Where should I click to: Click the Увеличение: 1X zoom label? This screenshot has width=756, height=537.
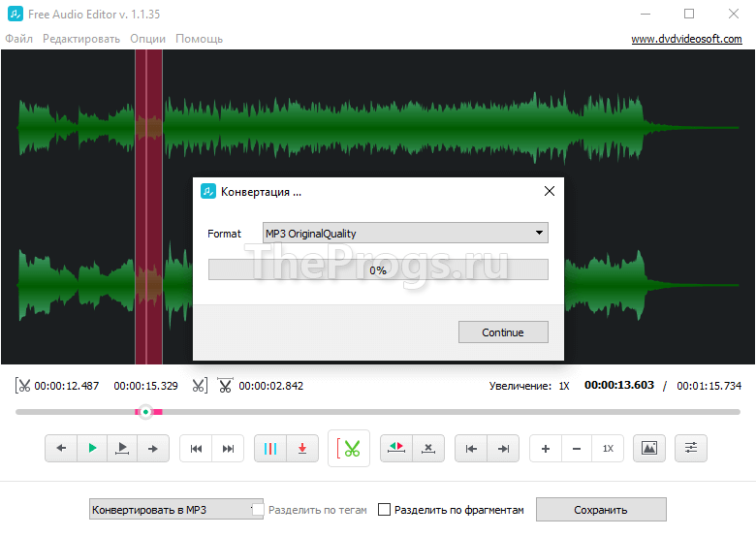529,386
